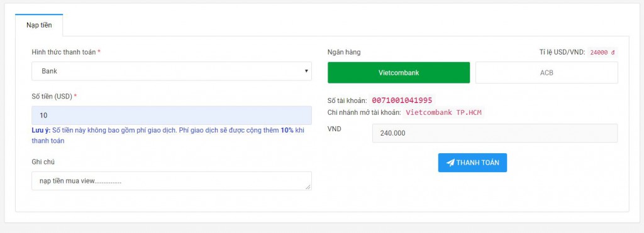Select the Vietcombank bank option
Image resolution: width=644 pixels, height=233 pixels.
click(399, 73)
